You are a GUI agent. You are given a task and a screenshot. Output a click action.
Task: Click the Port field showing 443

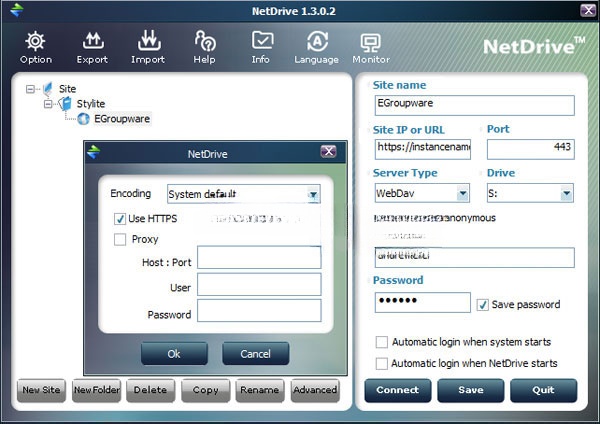[530, 149]
